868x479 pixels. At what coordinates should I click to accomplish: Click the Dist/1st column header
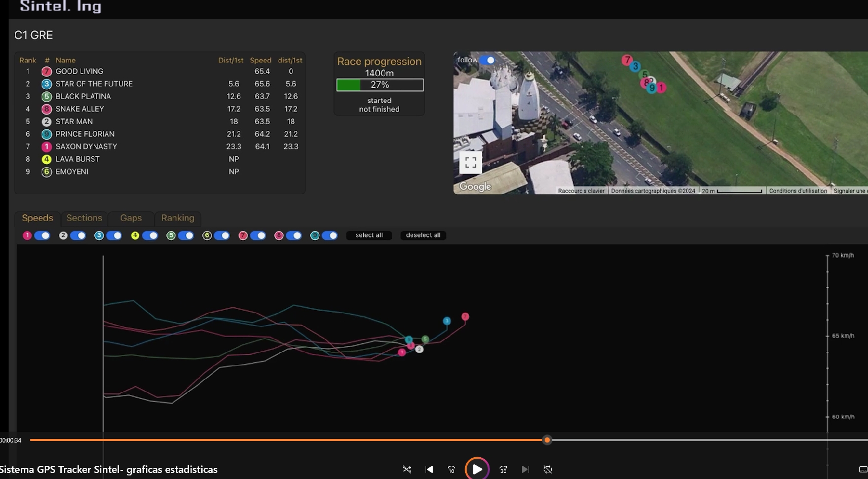[x=231, y=60]
